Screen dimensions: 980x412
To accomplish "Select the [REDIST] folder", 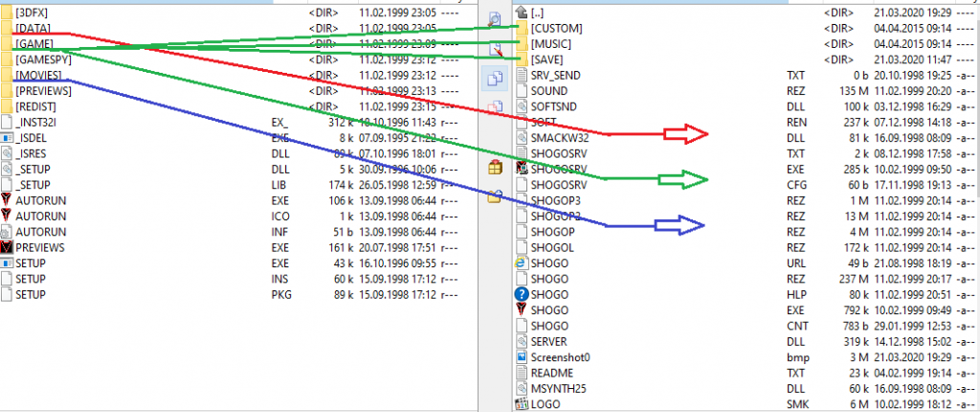I will pyautogui.click(x=232, y=106).
